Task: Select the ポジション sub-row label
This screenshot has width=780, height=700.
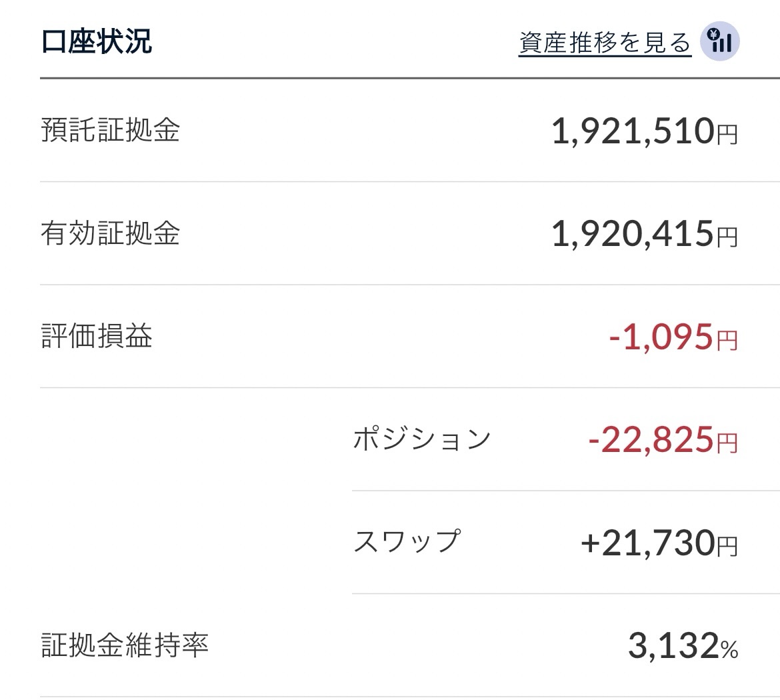Action: point(422,439)
